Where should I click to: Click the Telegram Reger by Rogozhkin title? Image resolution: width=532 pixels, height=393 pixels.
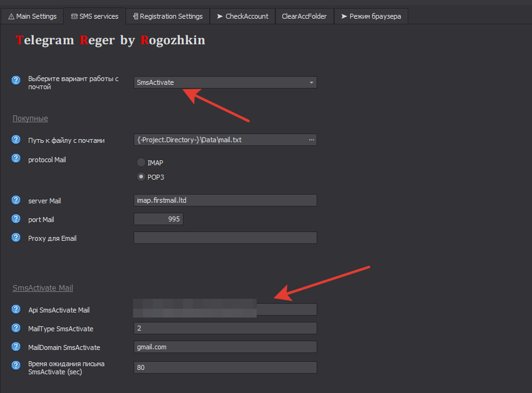tap(111, 41)
